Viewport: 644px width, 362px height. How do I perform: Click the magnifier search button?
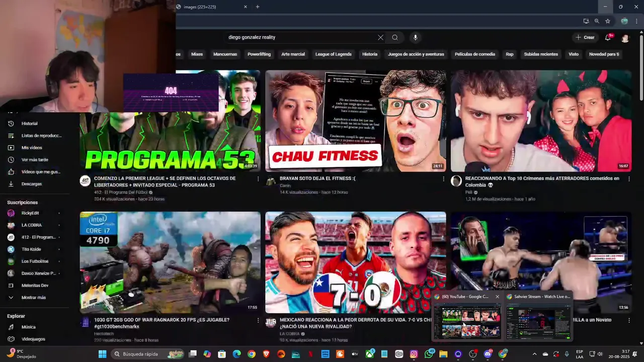pos(395,37)
